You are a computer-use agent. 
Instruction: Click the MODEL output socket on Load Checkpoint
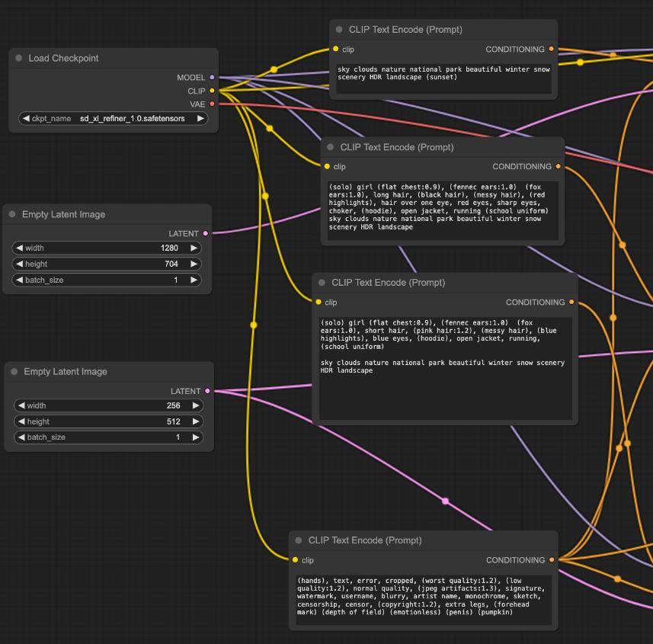212,77
